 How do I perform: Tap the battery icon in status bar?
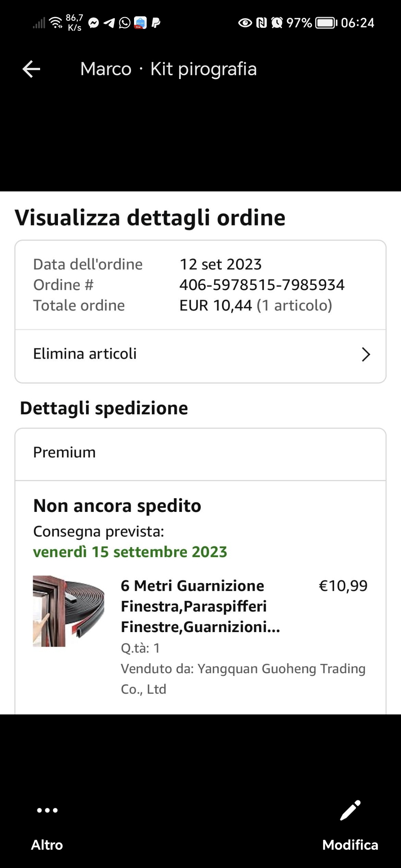pos(326,23)
